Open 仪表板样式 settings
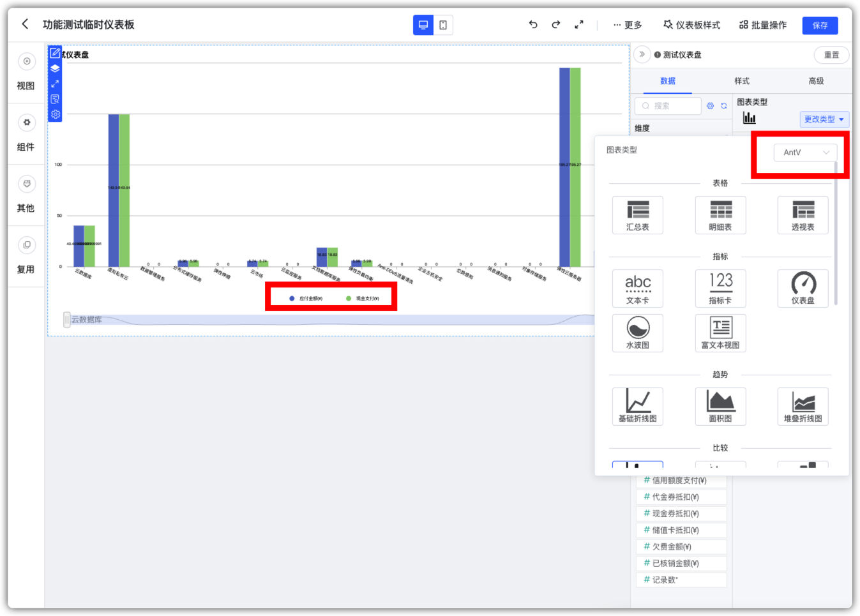 coord(691,25)
